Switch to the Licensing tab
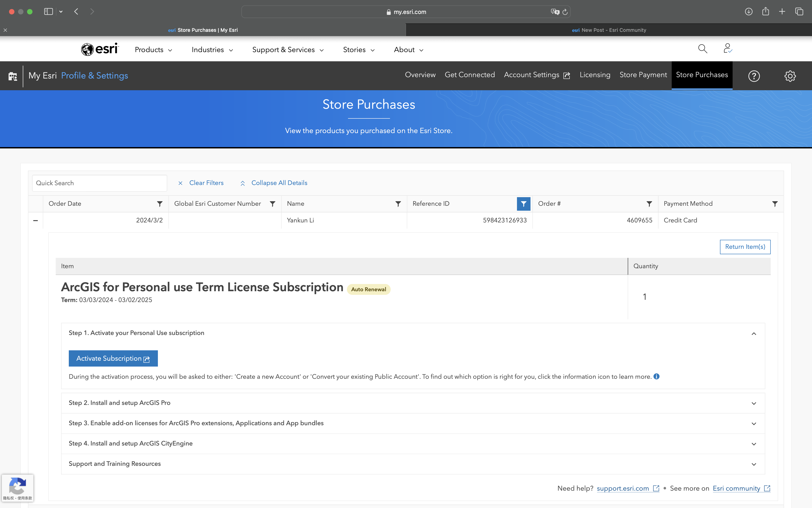Screen dimensions: 812x508 (x=595, y=75)
